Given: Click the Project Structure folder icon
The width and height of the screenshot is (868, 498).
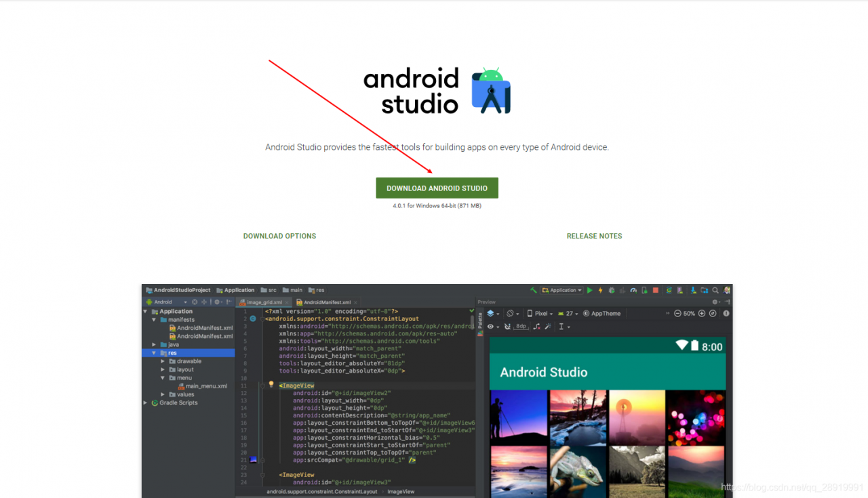Looking at the screenshot, I should coord(705,290).
